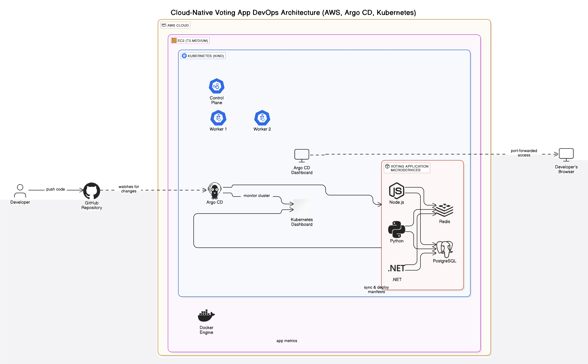Select the 'Docker Engine' caption text
The height and width of the screenshot is (364, 588).
(x=206, y=330)
